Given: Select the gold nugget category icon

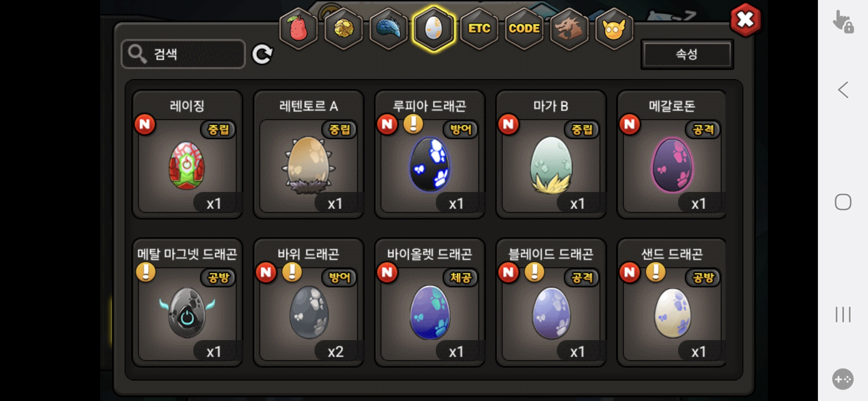Looking at the screenshot, I should click(344, 29).
